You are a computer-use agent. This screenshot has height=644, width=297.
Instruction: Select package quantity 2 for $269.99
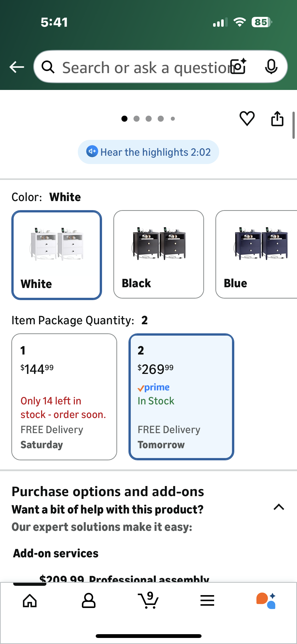pos(181,397)
